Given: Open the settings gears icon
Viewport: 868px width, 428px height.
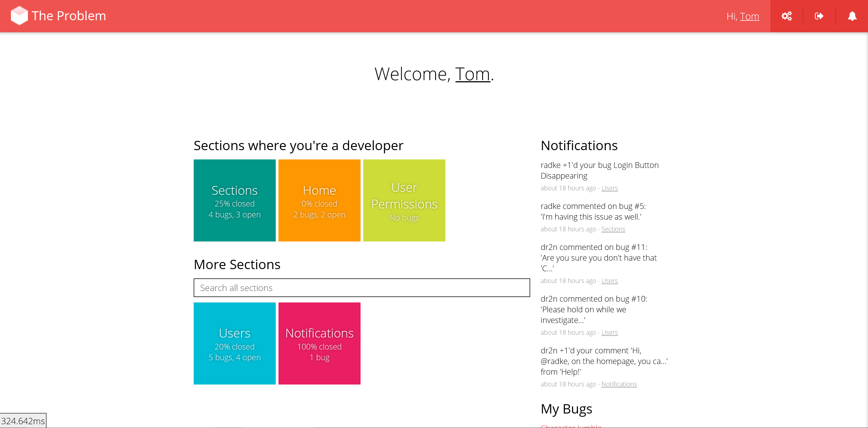Looking at the screenshot, I should tap(786, 16).
